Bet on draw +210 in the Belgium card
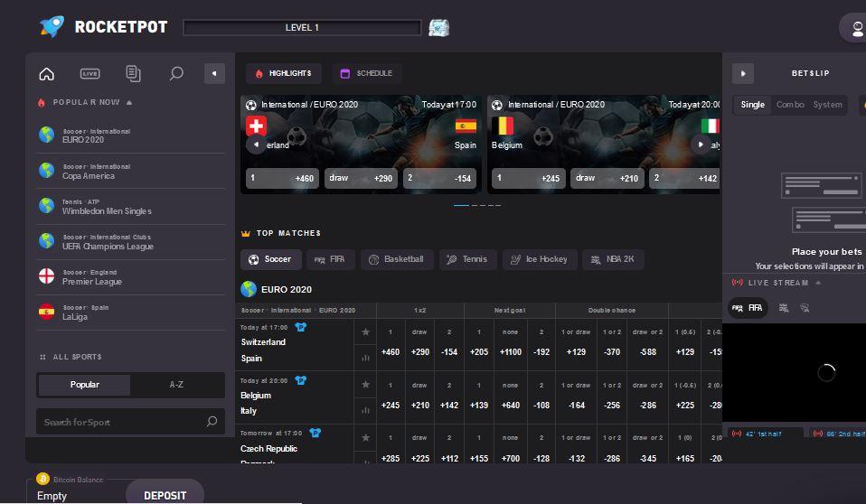 point(607,178)
